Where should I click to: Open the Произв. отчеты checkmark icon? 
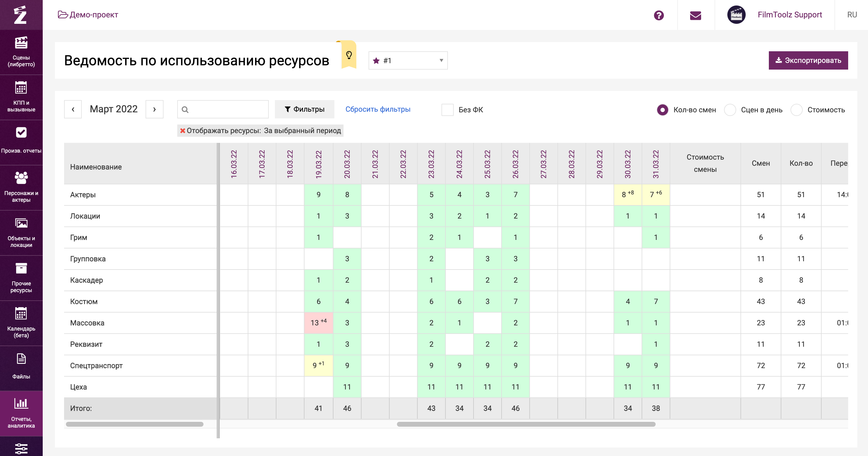coord(21,133)
